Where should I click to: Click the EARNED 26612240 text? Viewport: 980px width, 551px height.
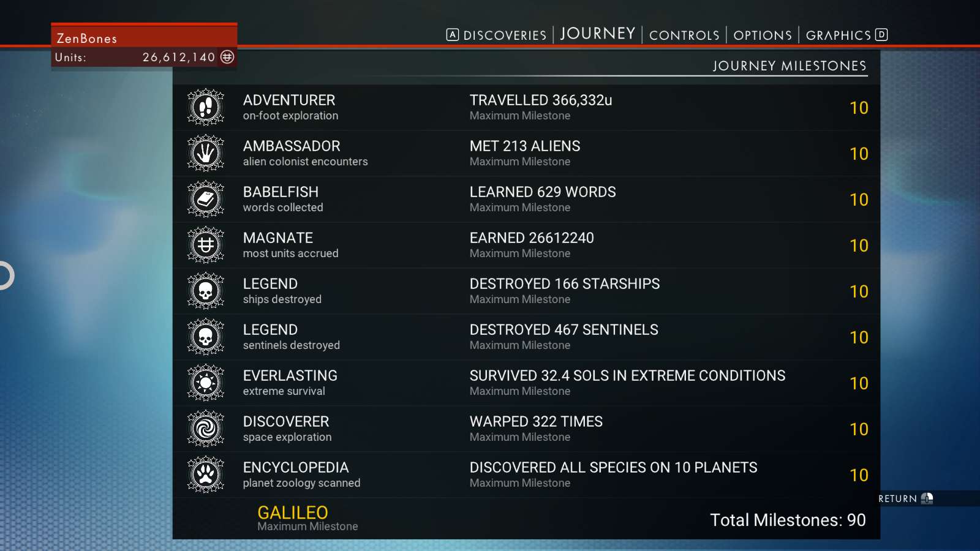coord(532,238)
